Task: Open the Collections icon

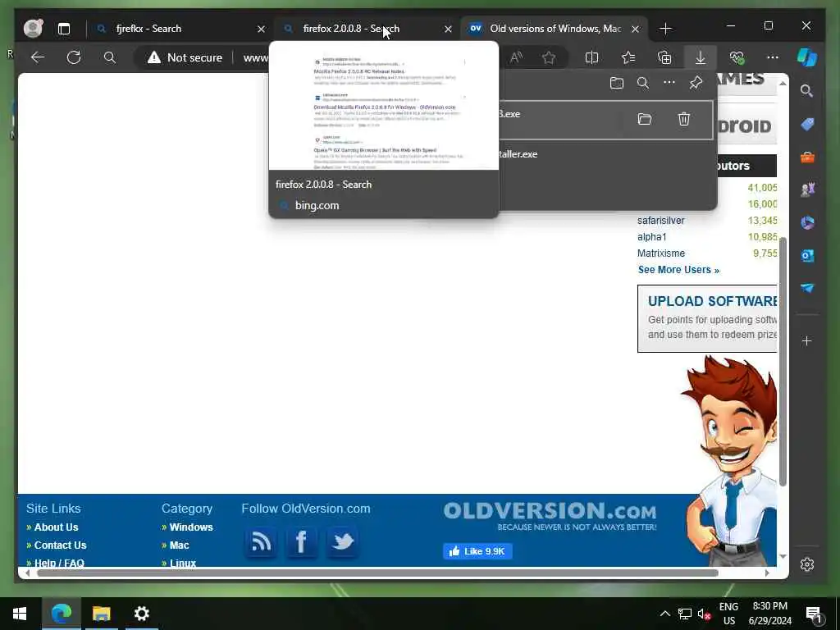Action: coord(664,57)
